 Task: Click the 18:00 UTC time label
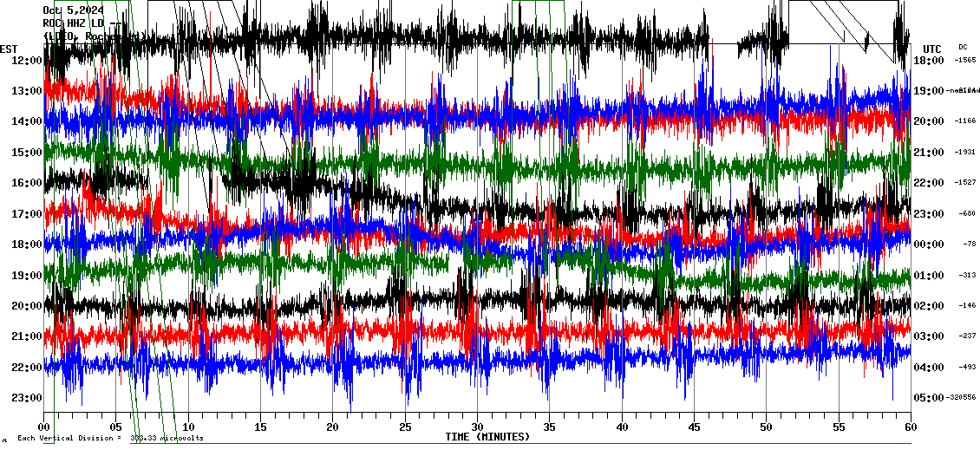click(x=929, y=60)
